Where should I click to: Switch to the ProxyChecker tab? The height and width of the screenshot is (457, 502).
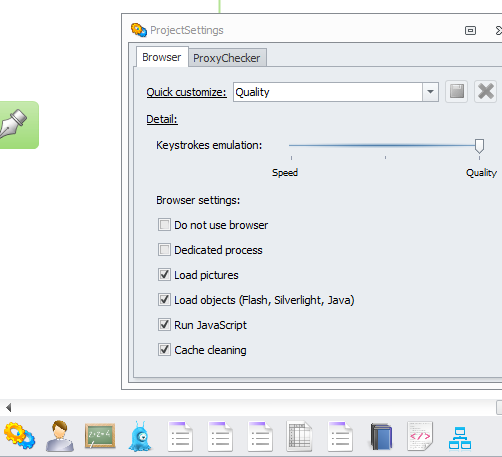(227, 58)
